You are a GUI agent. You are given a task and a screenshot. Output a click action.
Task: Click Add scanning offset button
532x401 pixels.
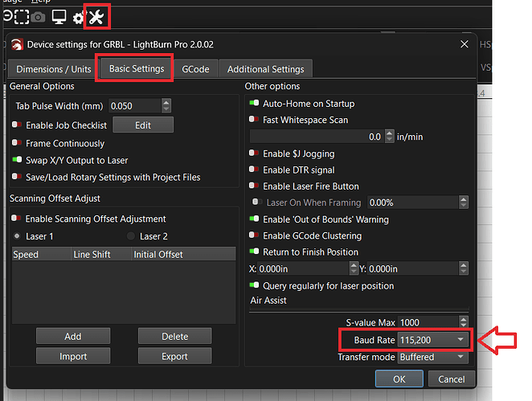pyautogui.click(x=73, y=336)
